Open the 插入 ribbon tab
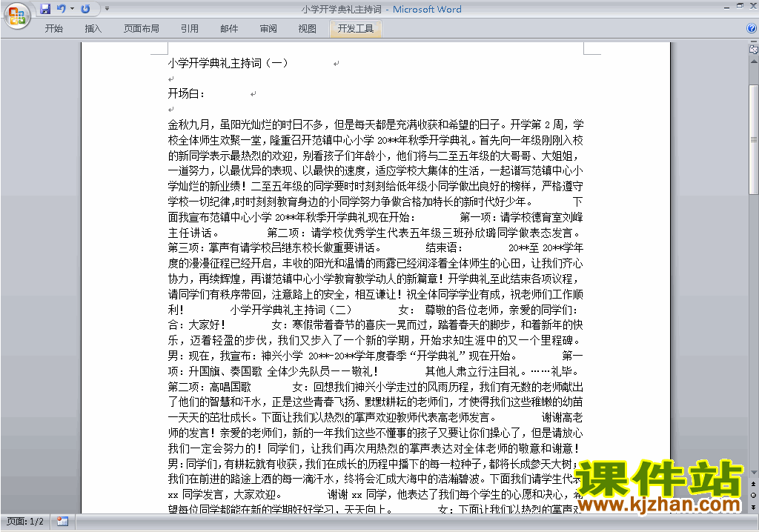The image size is (759, 532). click(93, 29)
